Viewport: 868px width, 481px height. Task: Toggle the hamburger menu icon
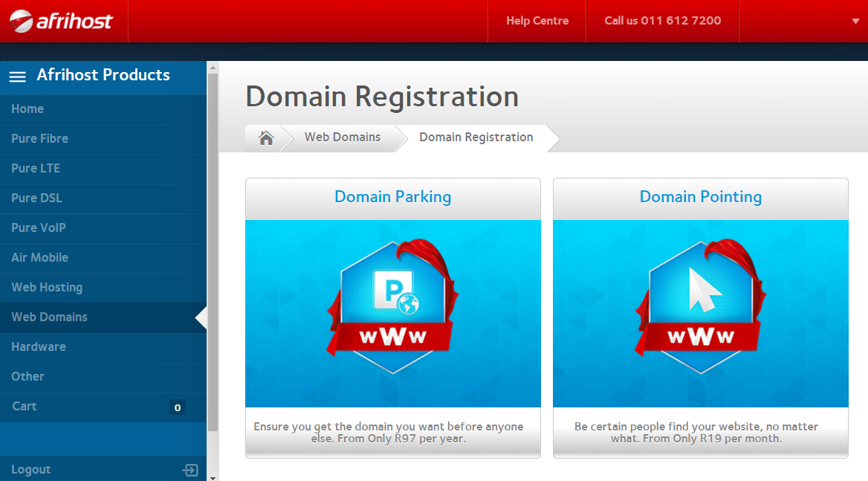pos(17,76)
